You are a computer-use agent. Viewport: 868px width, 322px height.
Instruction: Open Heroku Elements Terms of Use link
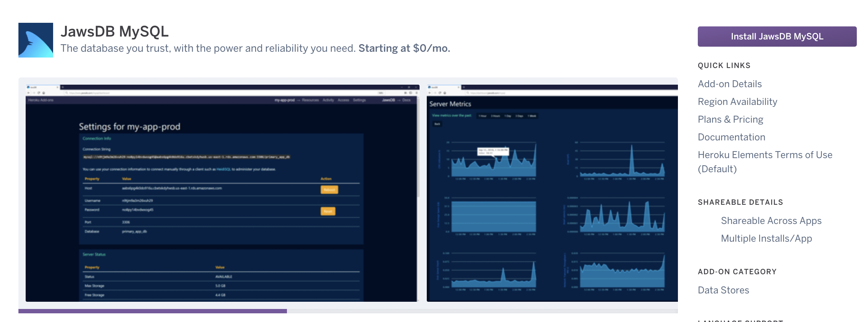click(x=765, y=162)
